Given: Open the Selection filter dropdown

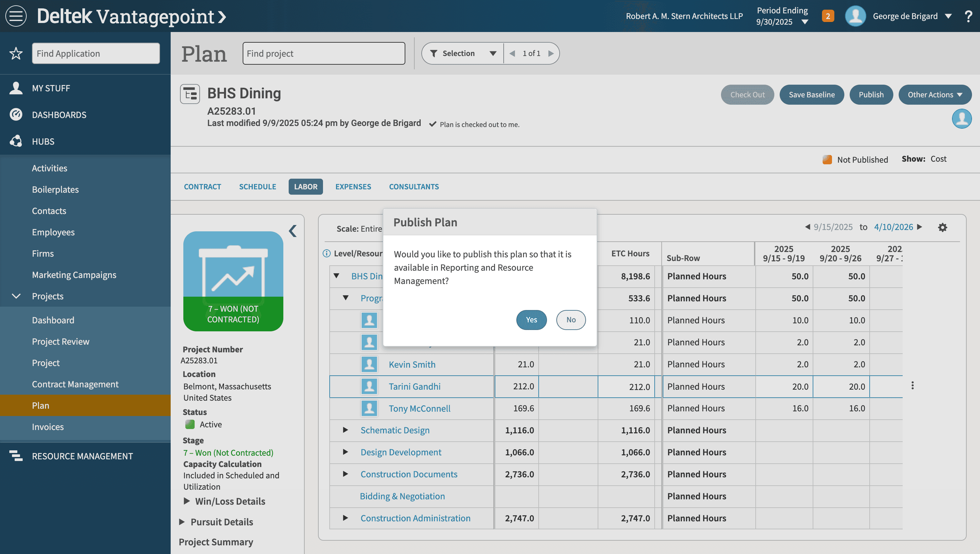Looking at the screenshot, I should tap(463, 53).
